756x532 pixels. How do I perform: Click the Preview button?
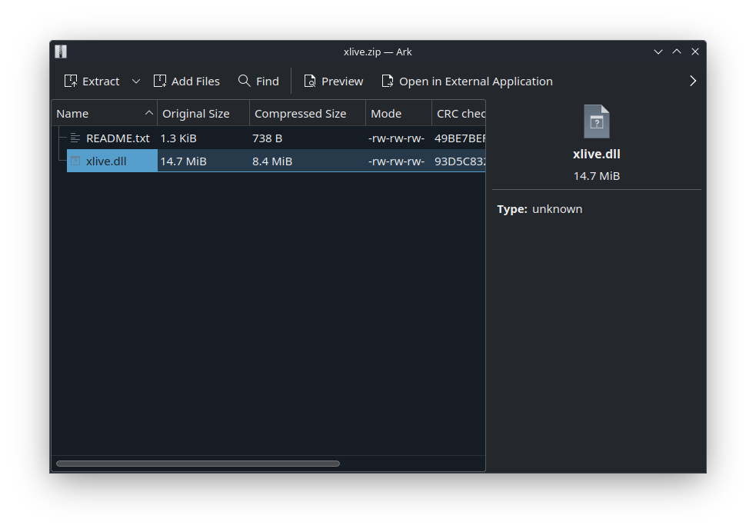333,81
